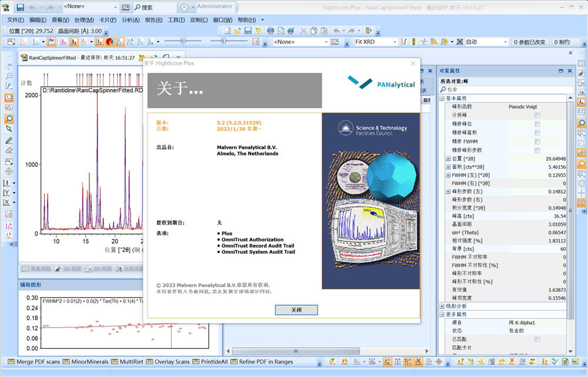Screen dimensions: 588x377
Task: Click the Save icon in the title bar
Action: pyautogui.click(x=20, y=7)
